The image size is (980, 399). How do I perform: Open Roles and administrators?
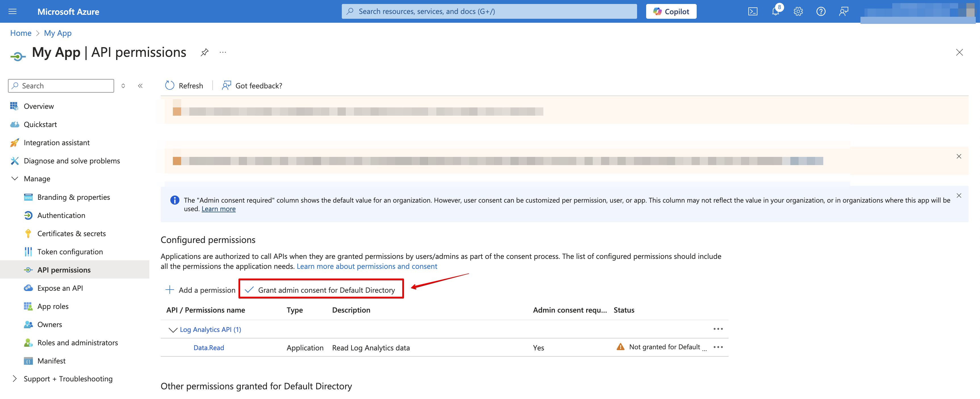tap(78, 343)
